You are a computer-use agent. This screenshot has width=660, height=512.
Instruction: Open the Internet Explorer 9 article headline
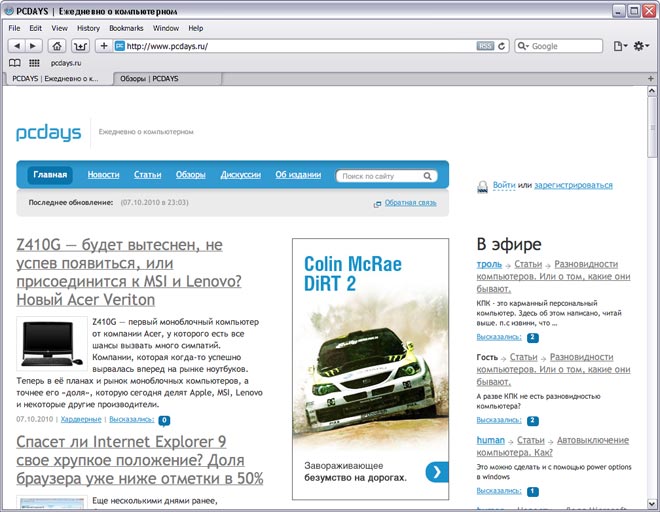140,460
